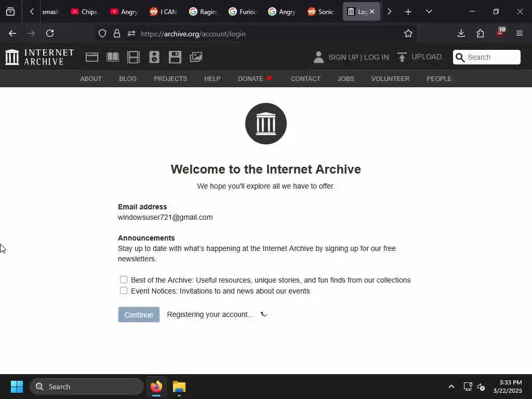Open the Images icon
Viewport: 532px width, 399px height.
click(x=196, y=57)
